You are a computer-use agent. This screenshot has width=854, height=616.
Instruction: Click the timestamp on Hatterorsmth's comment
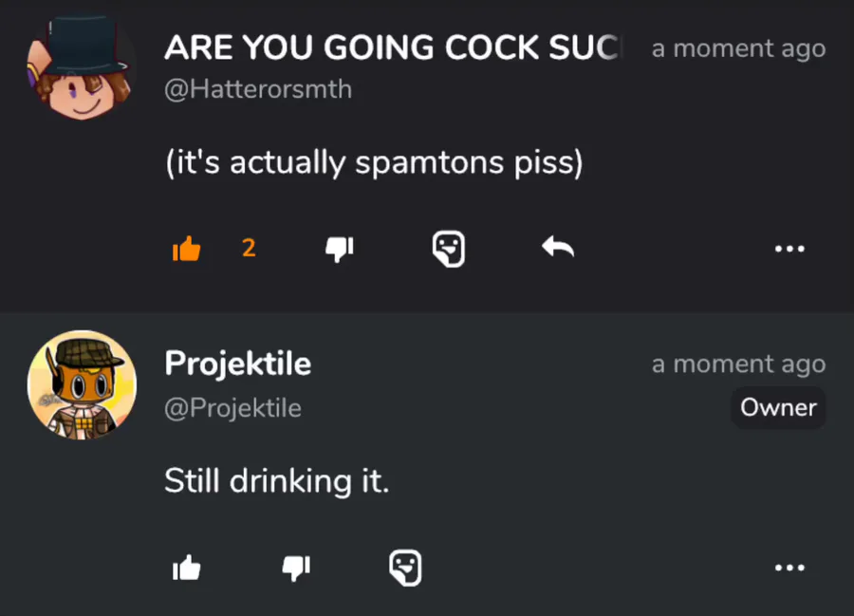[x=738, y=49]
